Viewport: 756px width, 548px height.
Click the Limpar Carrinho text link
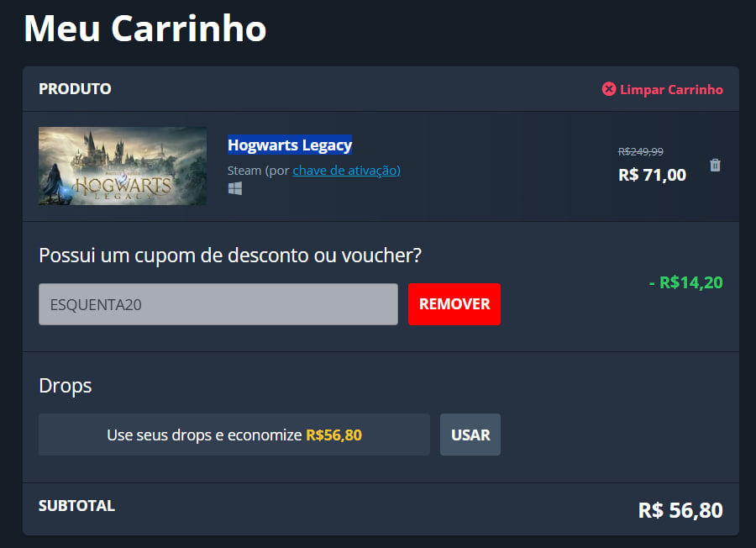pyautogui.click(x=671, y=90)
